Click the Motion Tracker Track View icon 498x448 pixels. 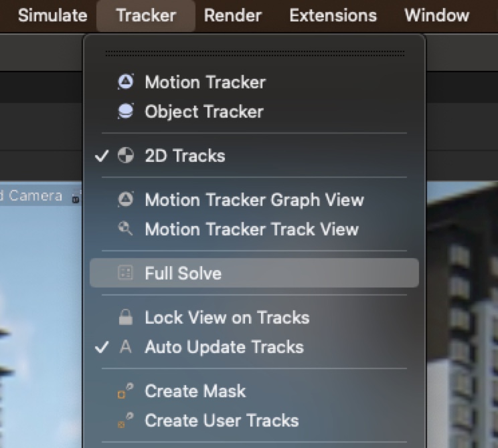(125, 229)
